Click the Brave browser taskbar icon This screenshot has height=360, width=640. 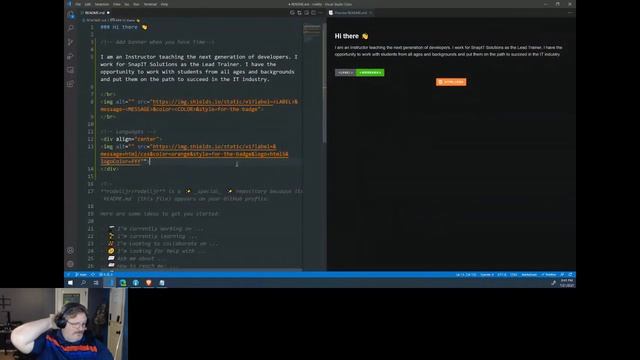149,282
